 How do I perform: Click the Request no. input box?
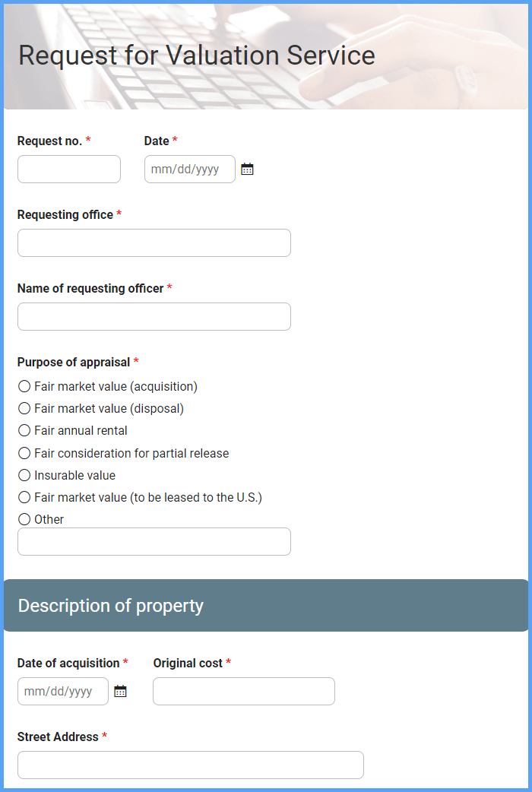point(69,169)
